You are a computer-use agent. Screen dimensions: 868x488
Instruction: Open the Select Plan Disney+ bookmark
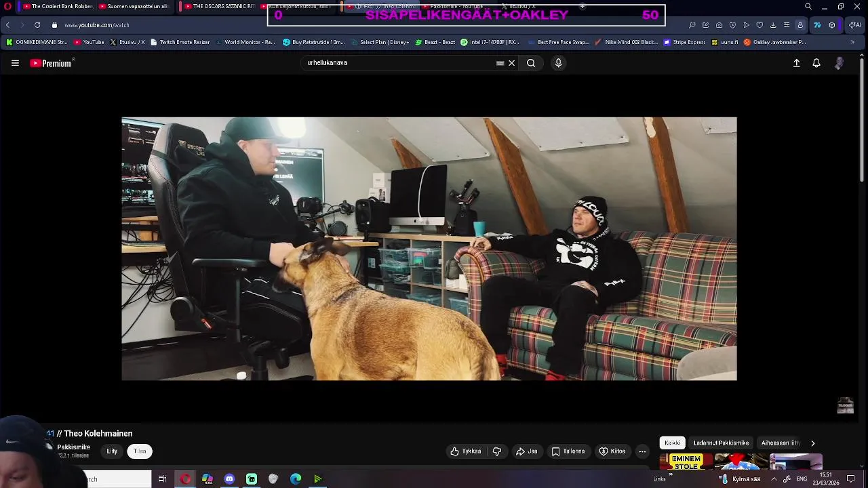point(380,42)
